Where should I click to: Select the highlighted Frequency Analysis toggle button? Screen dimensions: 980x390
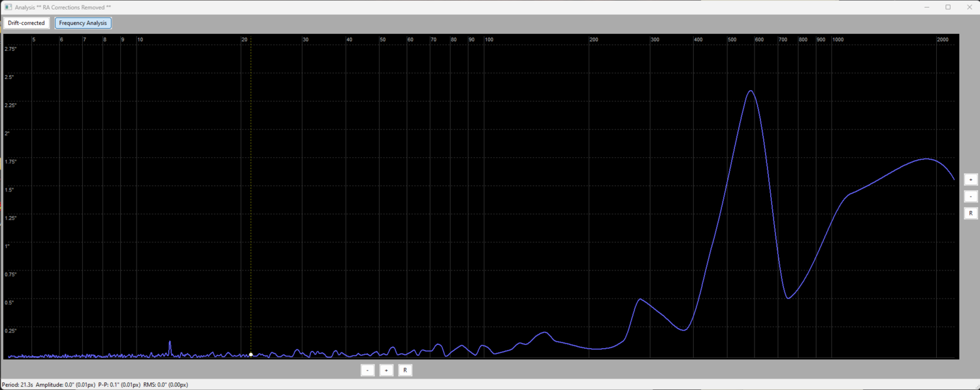click(83, 23)
